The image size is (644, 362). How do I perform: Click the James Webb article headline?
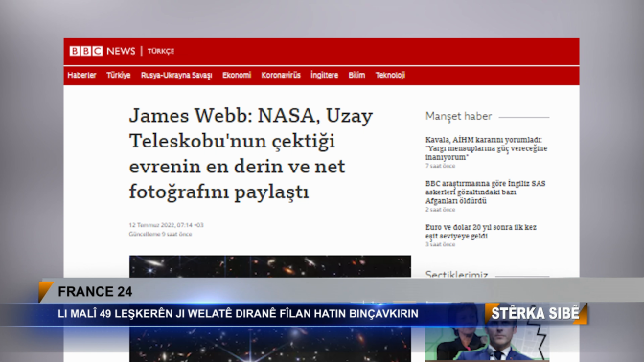pyautogui.click(x=251, y=153)
